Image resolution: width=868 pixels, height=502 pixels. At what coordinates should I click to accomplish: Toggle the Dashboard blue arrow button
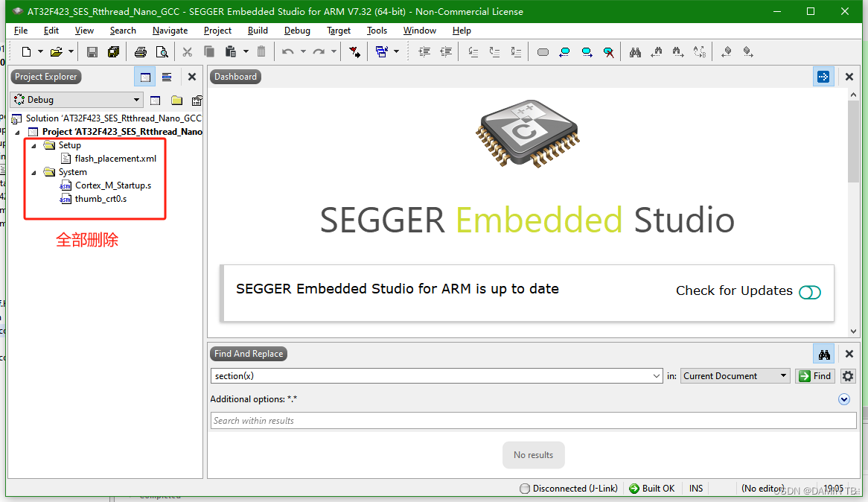pyautogui.click(x=823, y=77)
